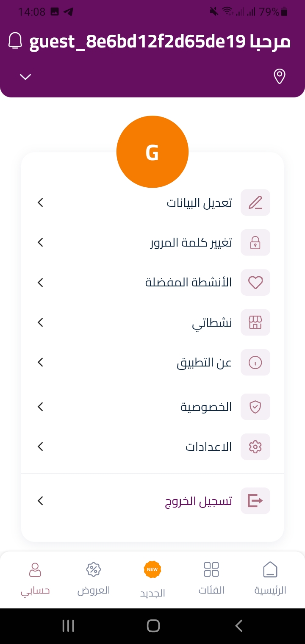Tap the location pin icon
This screenshot has width=305, height=644.
coord(279,76)
